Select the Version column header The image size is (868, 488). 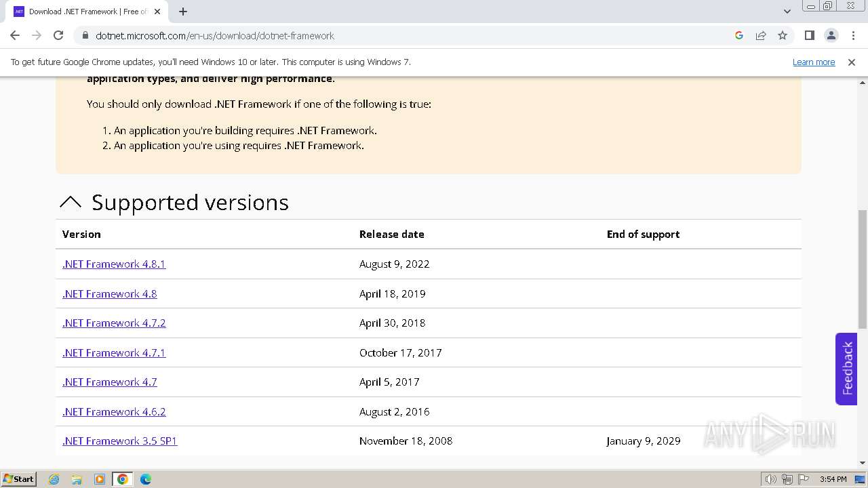click(81, 234)
